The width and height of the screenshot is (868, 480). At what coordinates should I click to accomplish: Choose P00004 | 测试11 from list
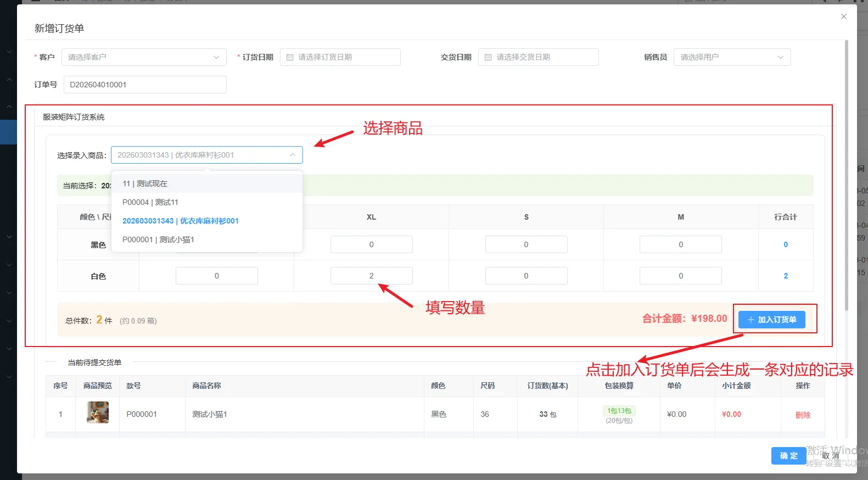150,202
